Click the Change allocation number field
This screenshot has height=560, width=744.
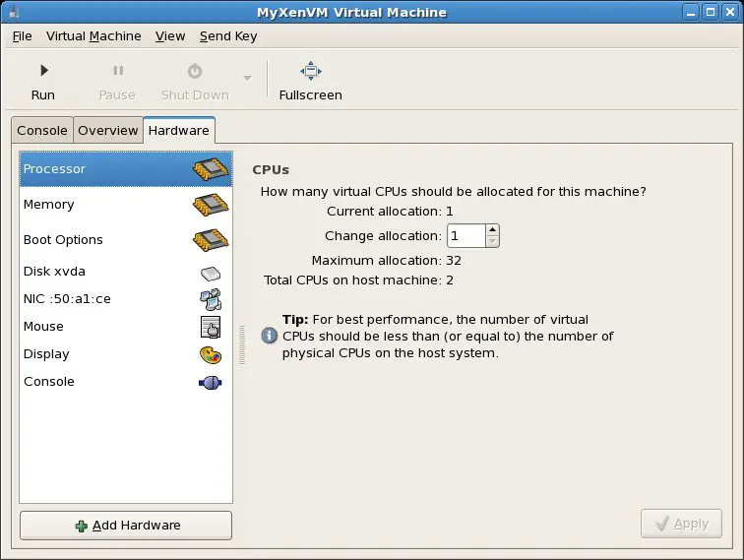(x=466, y=236)
